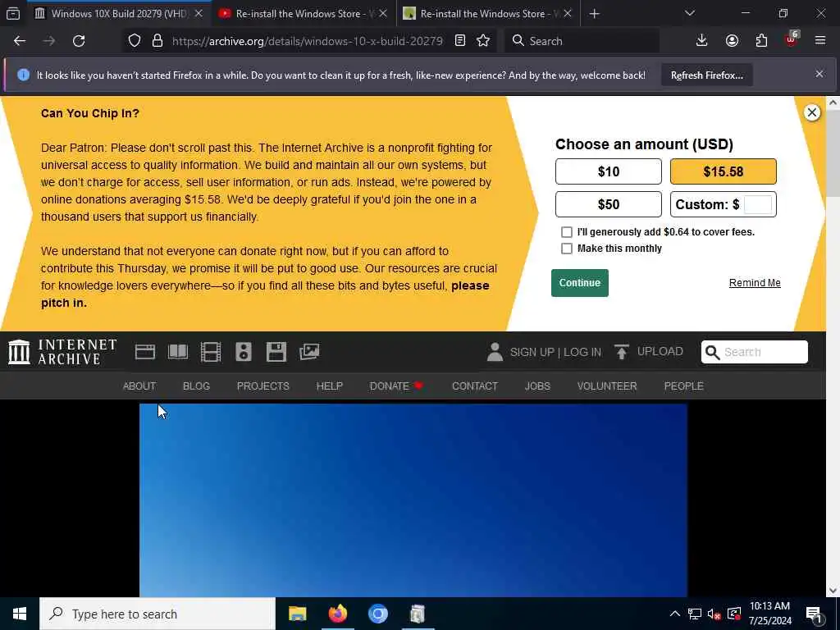Click the LOG IN link

[582, 352]
